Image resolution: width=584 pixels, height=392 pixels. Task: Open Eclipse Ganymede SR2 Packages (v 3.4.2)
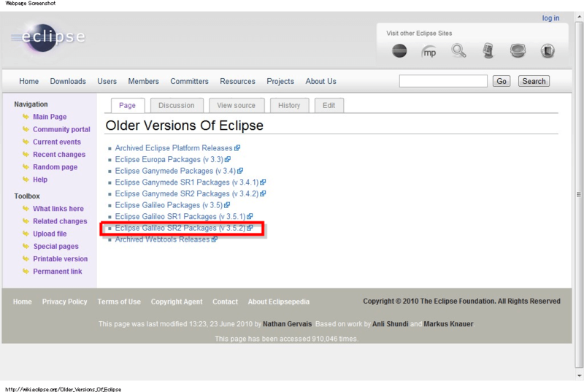coord(187,193)
